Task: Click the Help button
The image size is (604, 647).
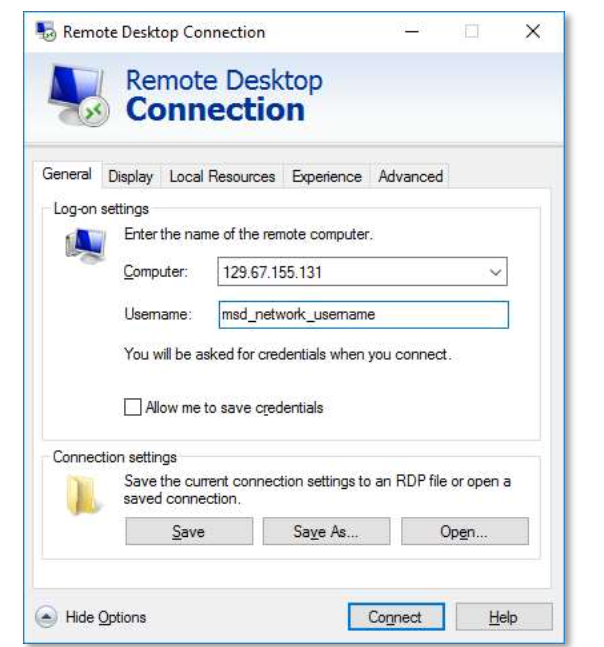Action: point(504,617)
